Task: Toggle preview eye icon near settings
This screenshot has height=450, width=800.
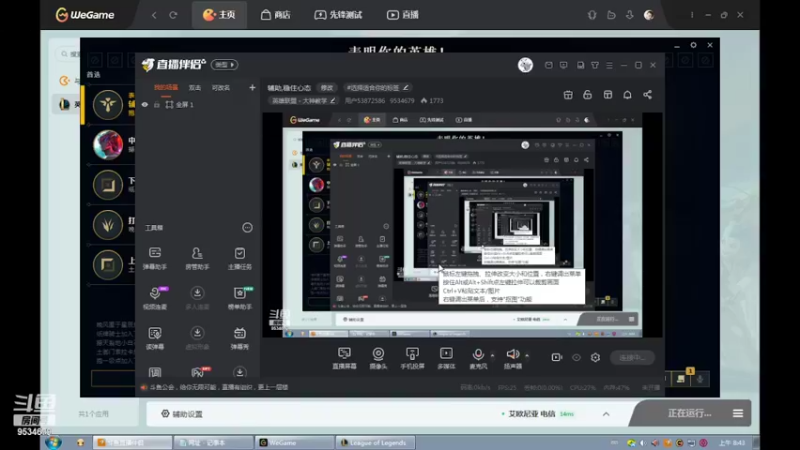Action: click(576, 358)
